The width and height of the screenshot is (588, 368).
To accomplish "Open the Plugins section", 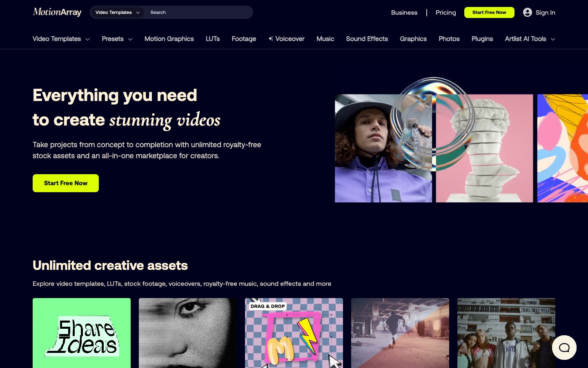I will [482, 39].
